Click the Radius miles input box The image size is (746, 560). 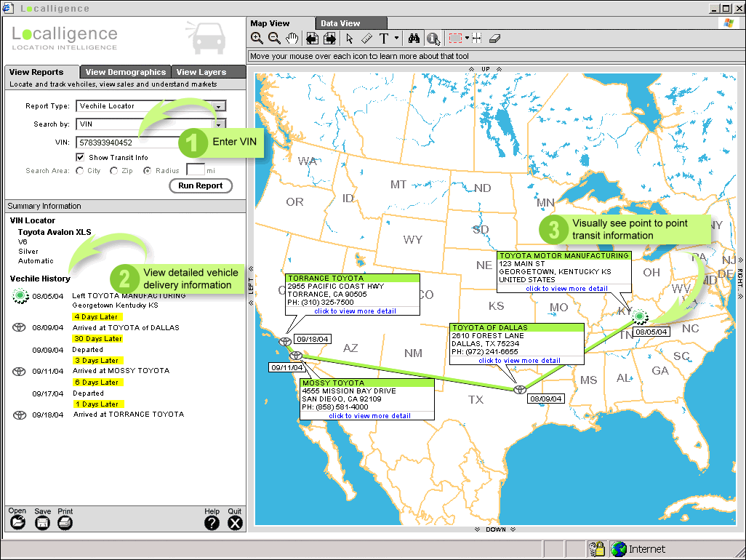(x=195, y=170)
